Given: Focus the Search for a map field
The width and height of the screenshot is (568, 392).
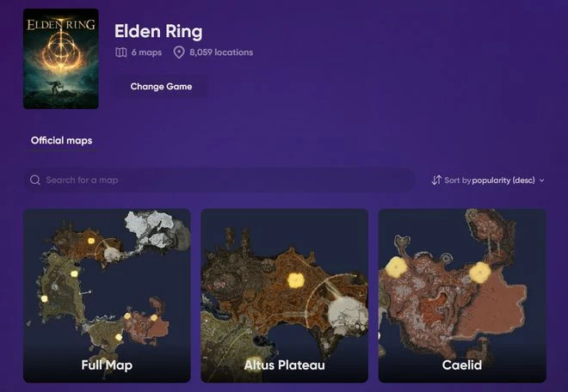Looking at the screenshot, I should tap(219, 180).
